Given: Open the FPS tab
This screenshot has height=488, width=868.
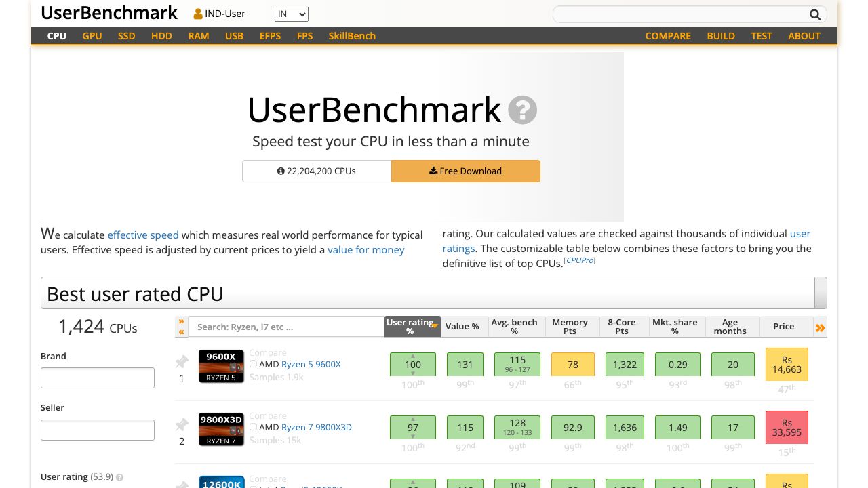Looking at the screenshot, I should point(305,36).
